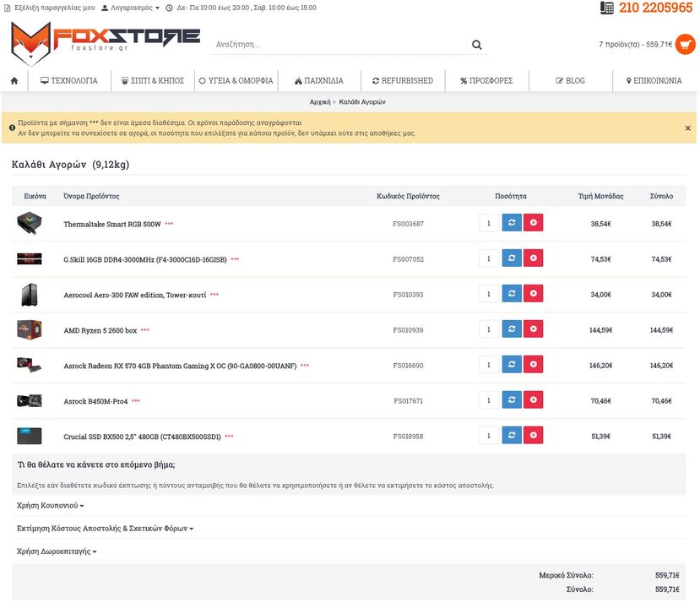Click quantity field for G.Skill 16GB DDR4
Viewport: 700px width, 608px height.
click(489, 258)
